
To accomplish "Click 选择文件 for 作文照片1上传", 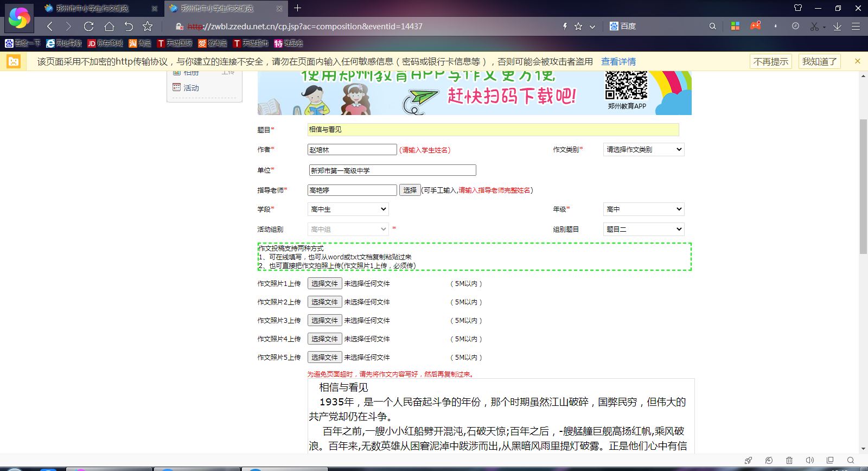I will click(324, 283).
